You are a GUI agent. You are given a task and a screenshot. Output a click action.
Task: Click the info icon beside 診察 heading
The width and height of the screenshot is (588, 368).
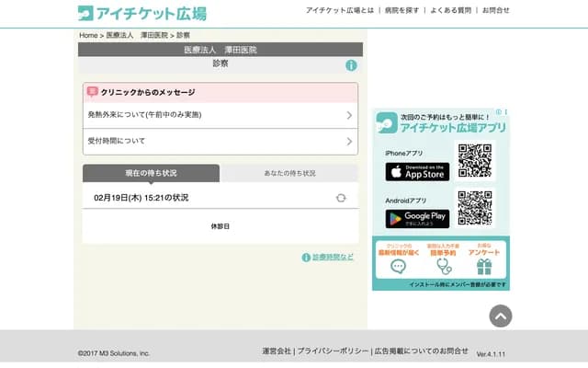(351, 65)
